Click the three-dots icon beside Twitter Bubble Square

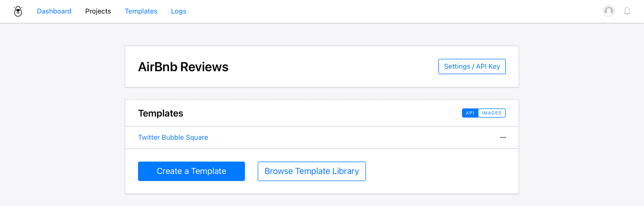pos(503,137)
